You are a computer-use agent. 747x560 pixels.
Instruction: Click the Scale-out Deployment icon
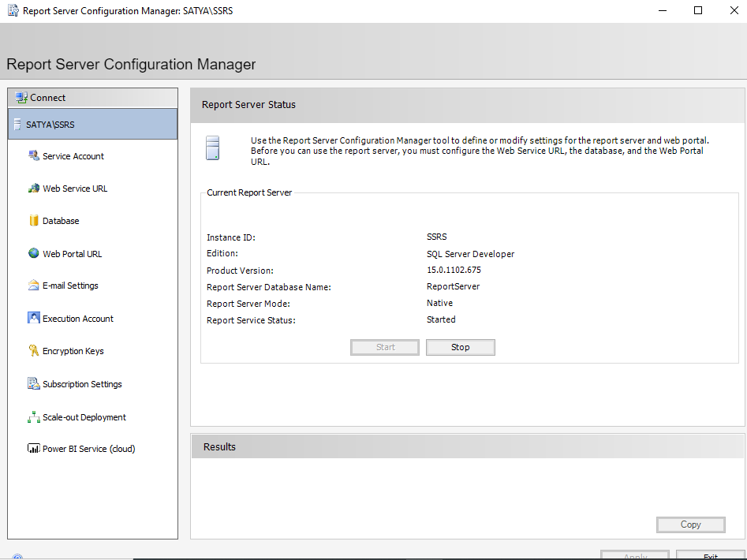(34, 417)
